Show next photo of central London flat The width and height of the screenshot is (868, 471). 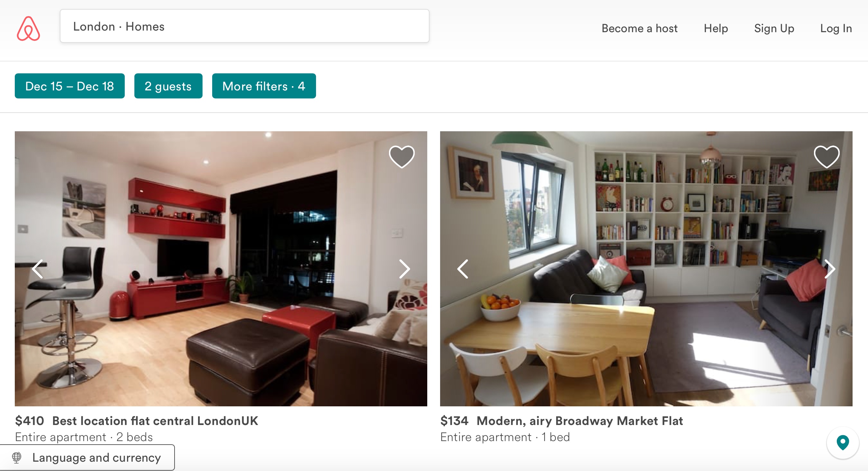coord(404,269)
